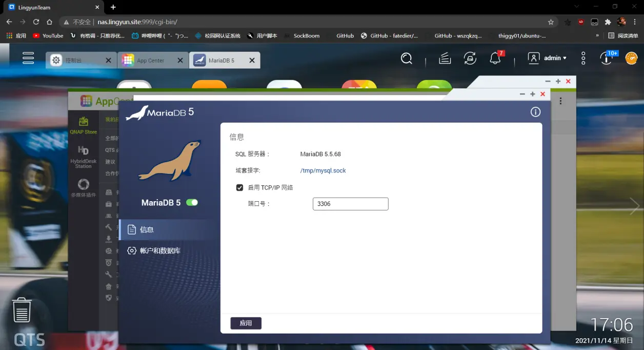Close the LingyunTeam browser tab
This screenshot has height=350, width=644.
coord(97,7)
